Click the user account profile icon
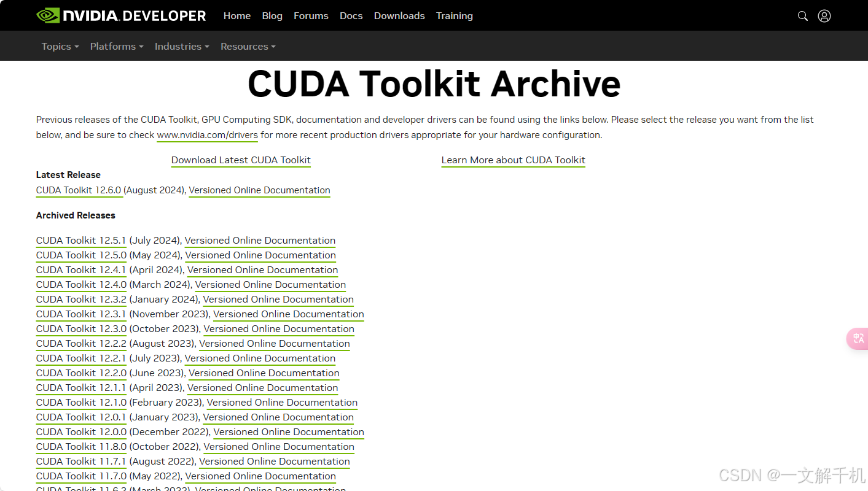 pyautogui.click(x=824, y=15)
